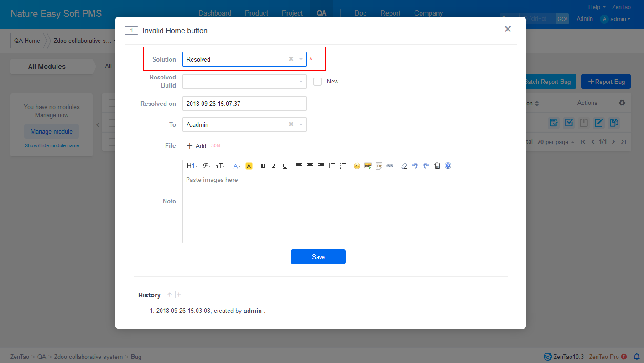Image resolution: width=644 pixels, height=363 pixels.
Task: Click the Resolved on date field
Action: 244,104
